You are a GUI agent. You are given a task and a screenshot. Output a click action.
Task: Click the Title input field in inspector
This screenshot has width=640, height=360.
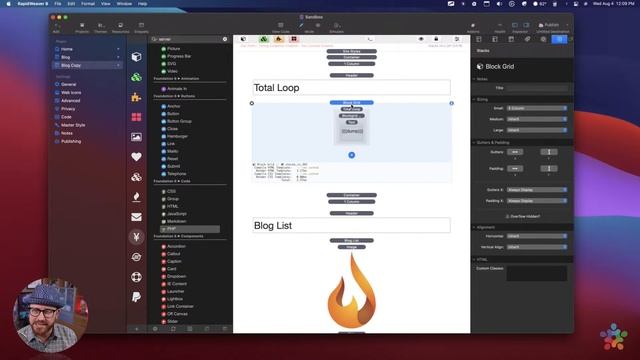point(537,88)
